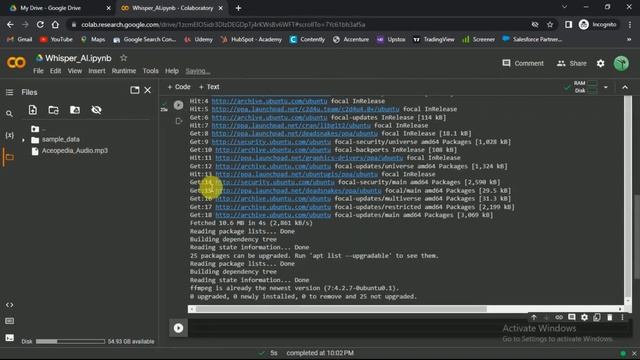Open the View menu

click(75, 71)
